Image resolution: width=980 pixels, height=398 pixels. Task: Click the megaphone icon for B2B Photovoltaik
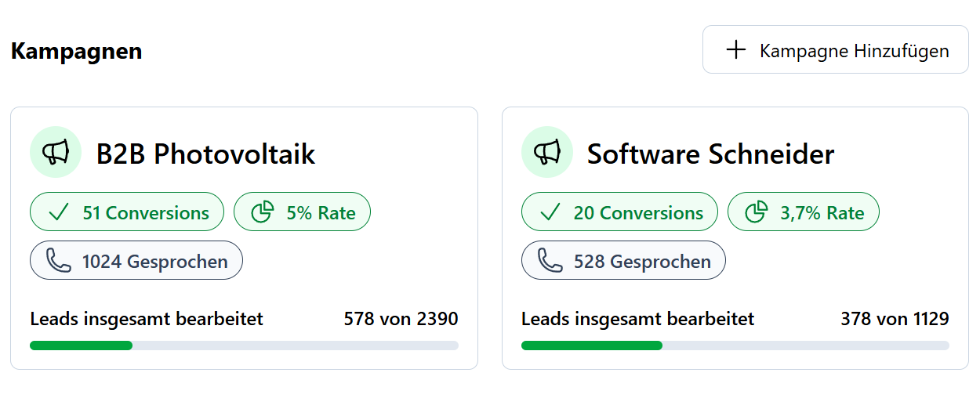pos(56,152)
